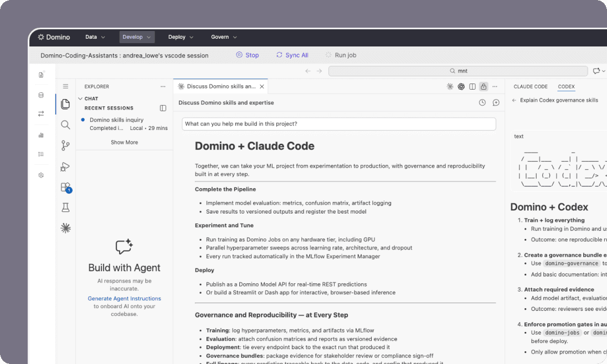Click Run job button
607x364 pixels.
point(341,55)
